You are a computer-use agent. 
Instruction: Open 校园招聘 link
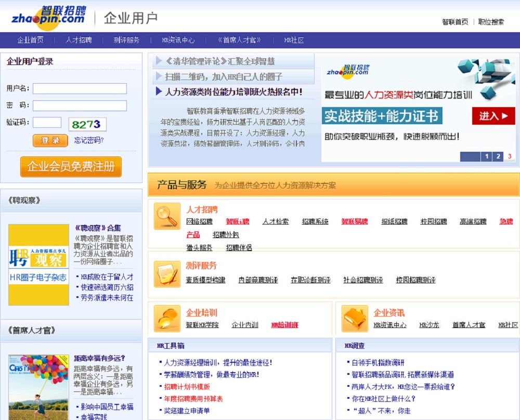(434, 221)
